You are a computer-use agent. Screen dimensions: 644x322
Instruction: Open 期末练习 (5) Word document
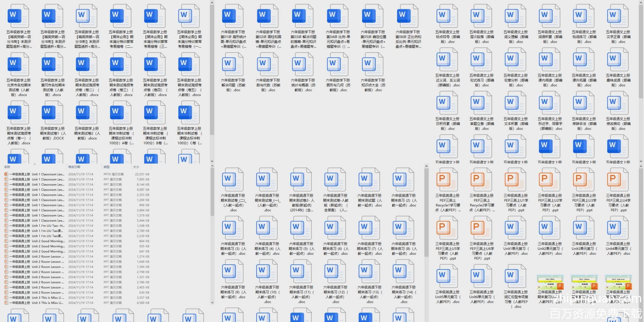point(301,236)
